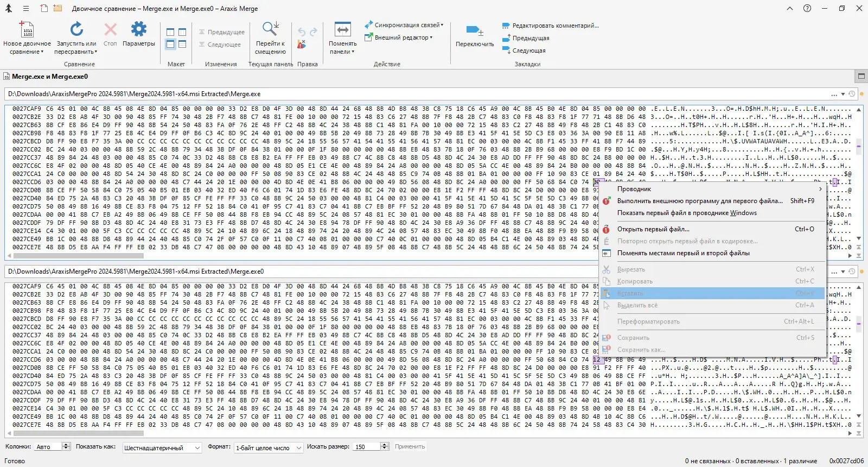Click history clock icon beside Merge.exe path

[x=852, y=94]
